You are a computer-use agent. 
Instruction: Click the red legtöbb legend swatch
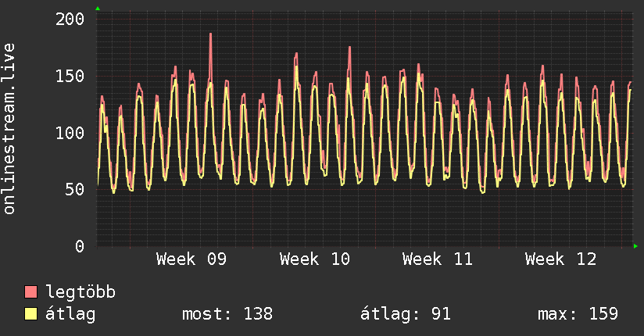pyautogui.click(x=31, y=292)
